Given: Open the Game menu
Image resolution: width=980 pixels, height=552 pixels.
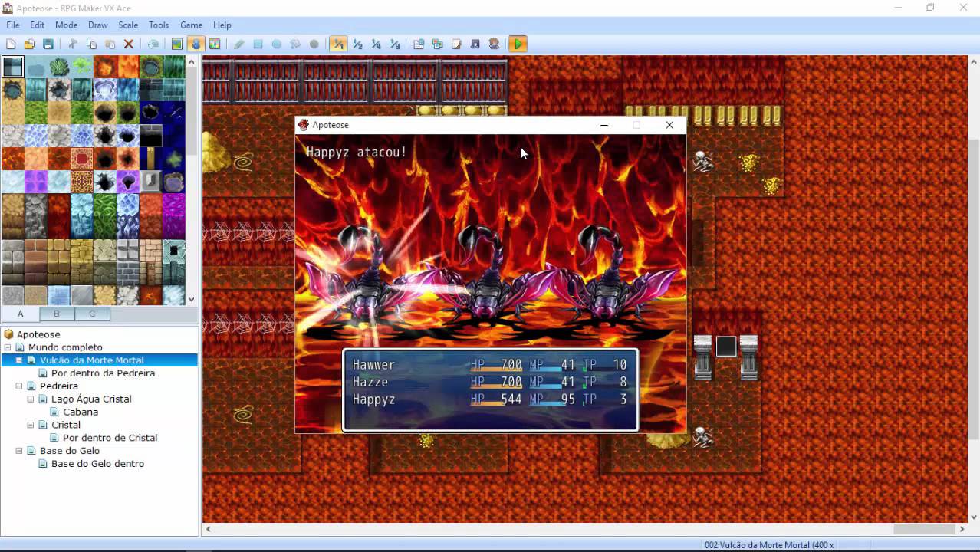Looking at the screenshot, I should coord(191,25).
